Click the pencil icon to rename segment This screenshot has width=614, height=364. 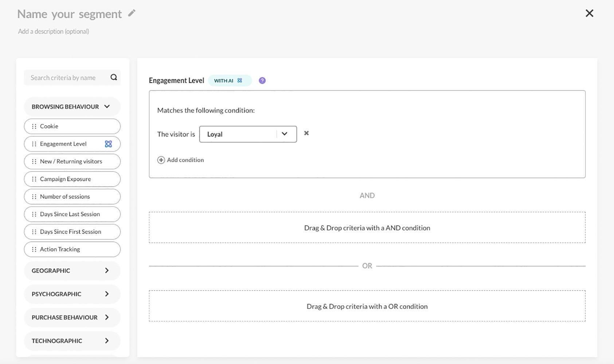coord(132,13)
